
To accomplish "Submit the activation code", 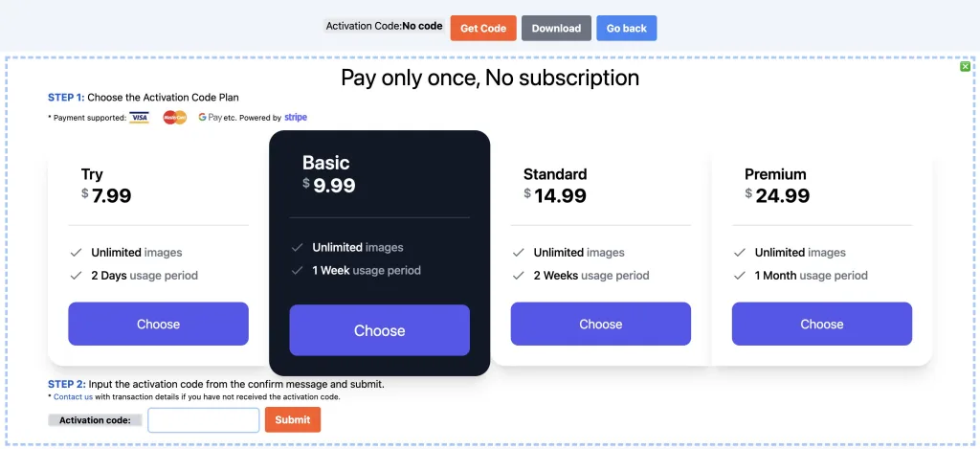I will coord(292,419).
